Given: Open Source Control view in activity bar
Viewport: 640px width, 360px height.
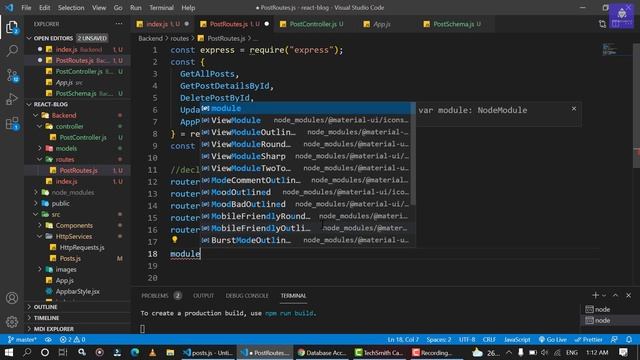Looking at the screenshot, I should click(12, 75).
